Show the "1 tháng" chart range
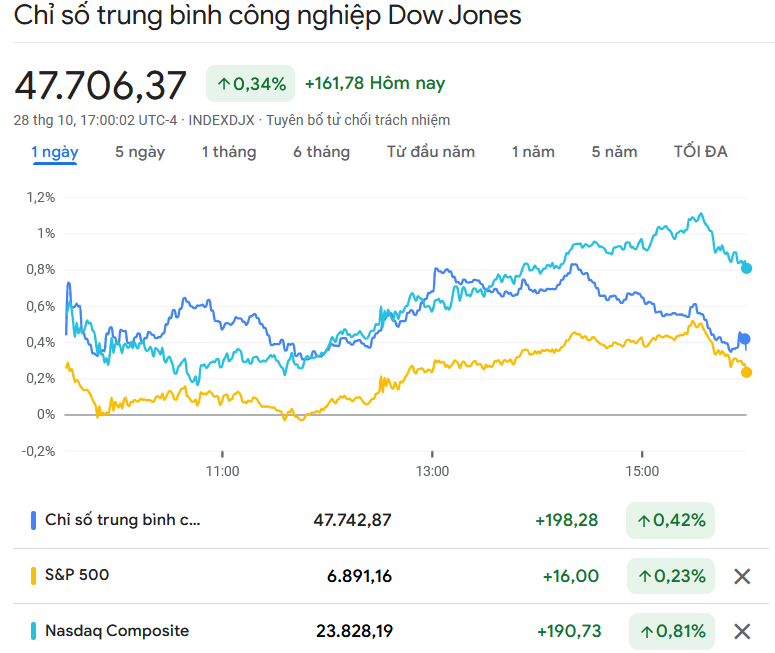Image resolution: width=775 pixels, height=653 pixels. 228,152
